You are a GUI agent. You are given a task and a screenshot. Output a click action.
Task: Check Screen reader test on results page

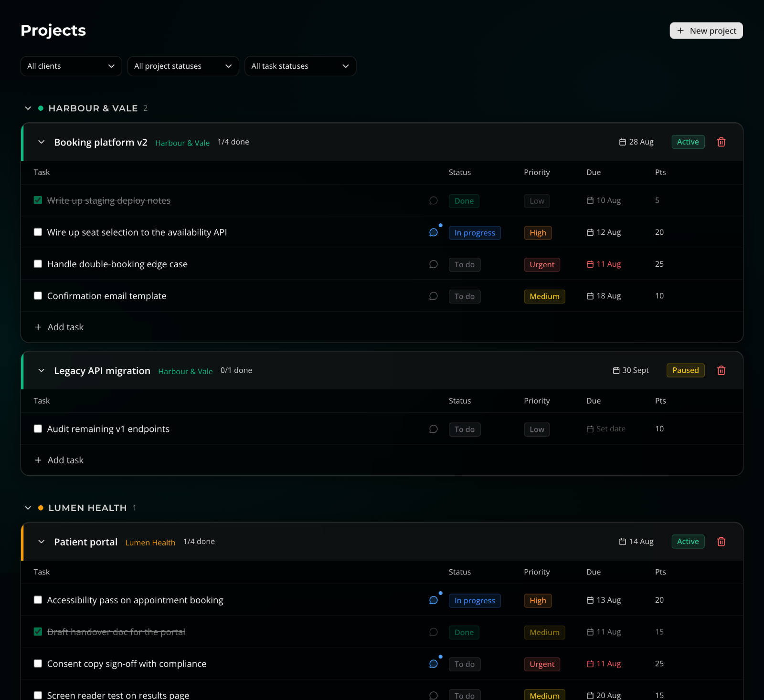pyautogui.click(x=38, y=695)
